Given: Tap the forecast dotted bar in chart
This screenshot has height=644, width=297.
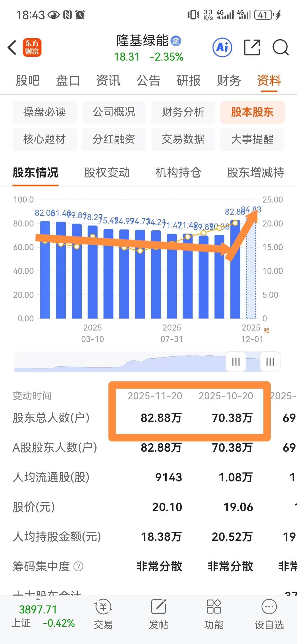Looking at the screenshot, I should coord(251,268).
